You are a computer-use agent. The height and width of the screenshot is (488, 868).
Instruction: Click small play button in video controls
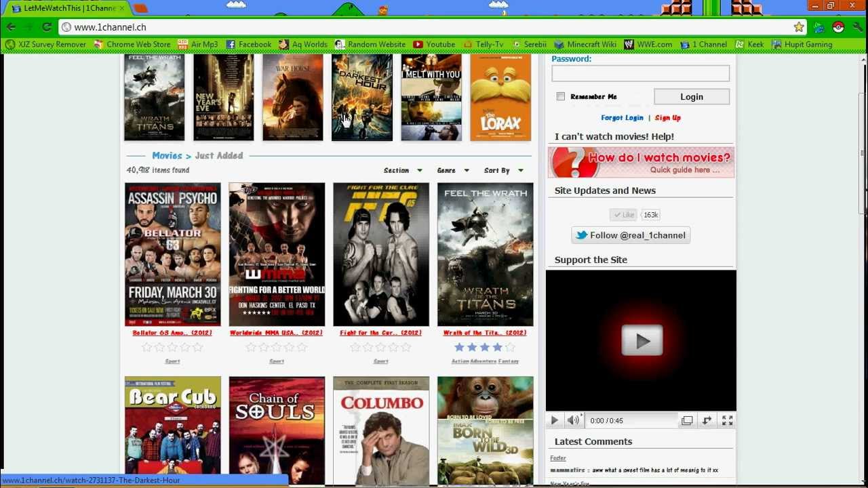point(554,420)
